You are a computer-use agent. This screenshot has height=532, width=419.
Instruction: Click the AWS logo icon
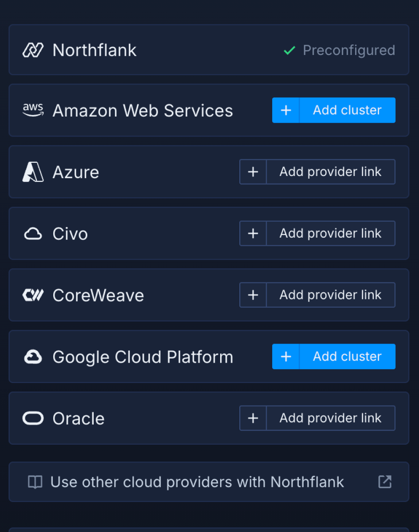pos(33,110)
